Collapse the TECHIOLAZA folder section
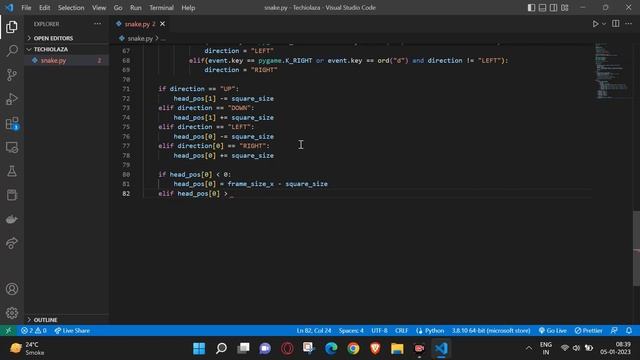This screenshot has width=640, height=360. (x=67, y=49)
